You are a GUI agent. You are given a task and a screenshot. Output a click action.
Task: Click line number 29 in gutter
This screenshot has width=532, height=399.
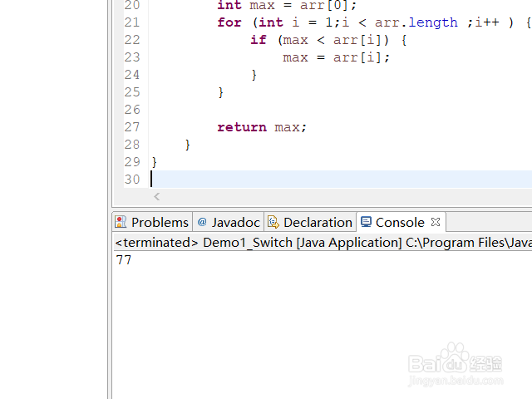coord(132,162)
